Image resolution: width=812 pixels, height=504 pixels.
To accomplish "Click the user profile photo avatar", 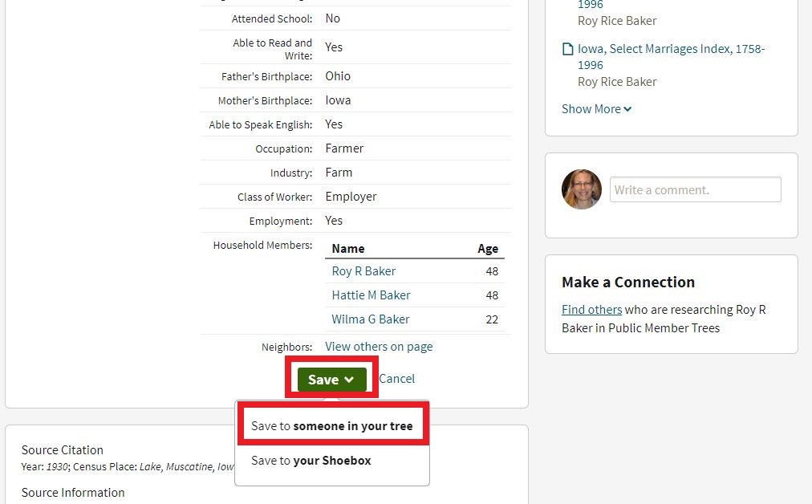I will click(x=582, y=189).
